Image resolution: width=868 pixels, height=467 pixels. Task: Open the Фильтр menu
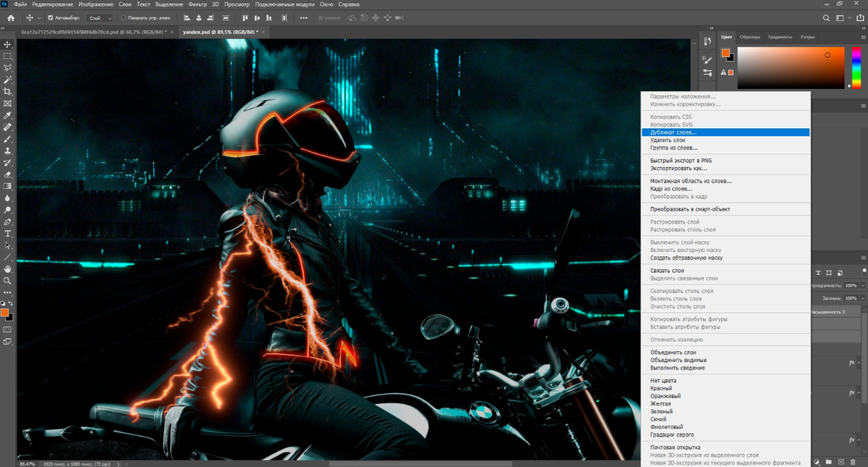click(x=197, y=4)
